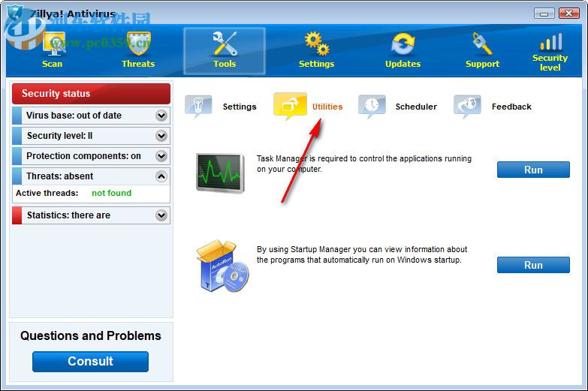
Task: Click the 'not found' active threads value
Action: pyautogui.click(x=112, y=193)
